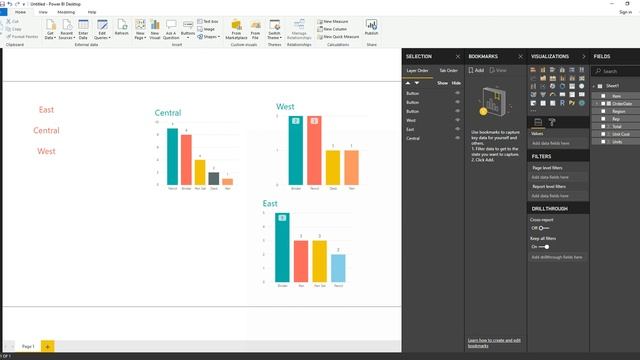The image size is (640, 360).
Task: Select the gauge visualization icon
Action: tap(553, 94)
